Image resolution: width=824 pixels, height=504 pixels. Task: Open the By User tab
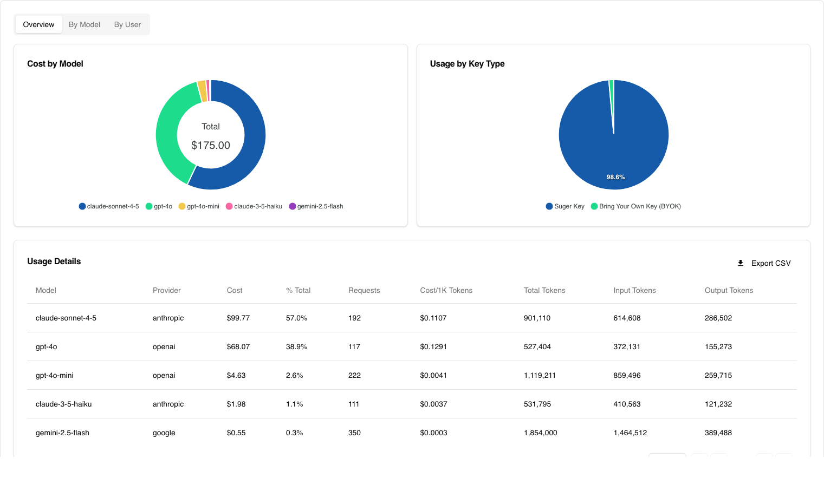pyautogui.click(x=127, y=24)
